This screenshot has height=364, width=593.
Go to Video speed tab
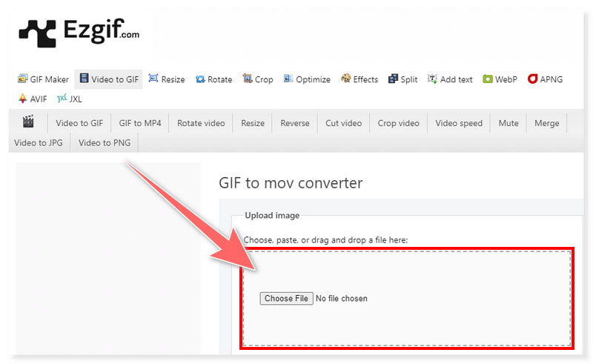(458, 123)
